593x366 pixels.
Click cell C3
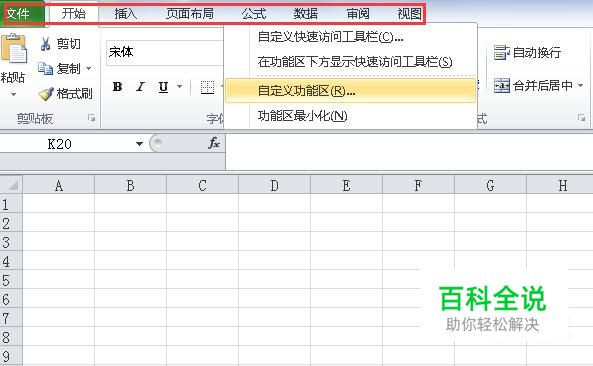click(202, 242)
